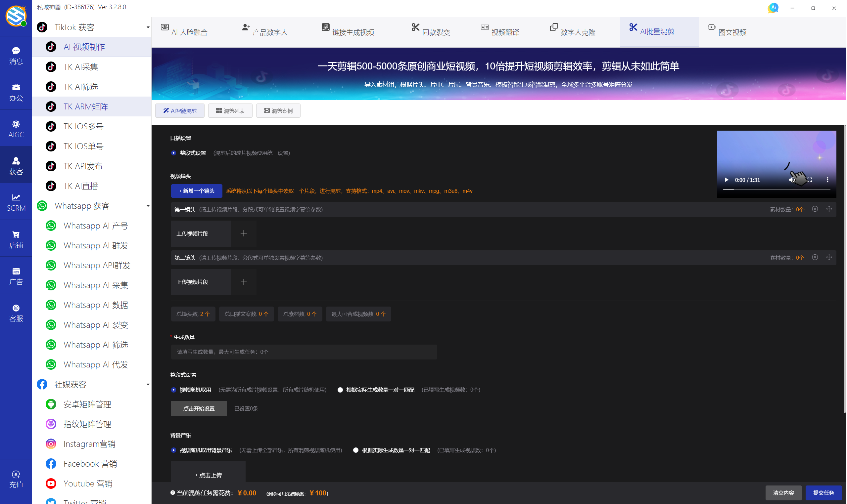Image resolution: width=847 pixels, height=504 pixels.
Task: Delete the 第一镜头 with its circle-x icon
Action: tap(815, 209)
